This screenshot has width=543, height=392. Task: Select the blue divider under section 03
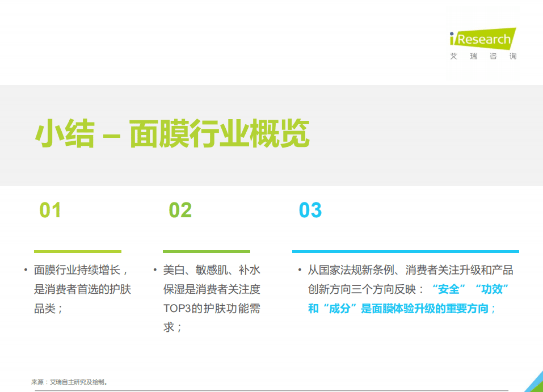tap(406, 252)
